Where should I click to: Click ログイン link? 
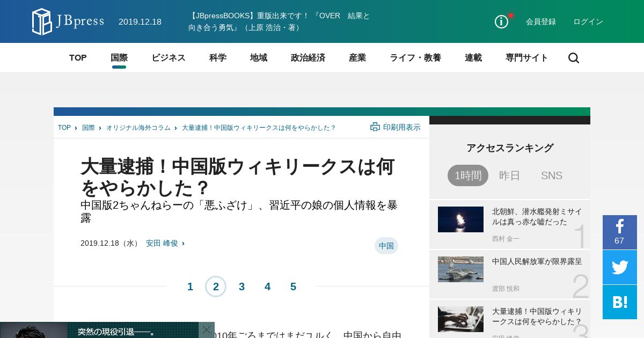click(x=588, y=22)
